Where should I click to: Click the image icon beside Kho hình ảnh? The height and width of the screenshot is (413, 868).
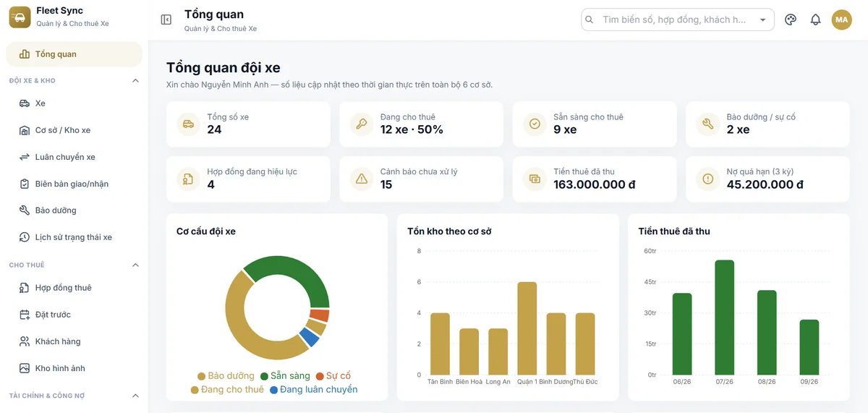point(24,368)
